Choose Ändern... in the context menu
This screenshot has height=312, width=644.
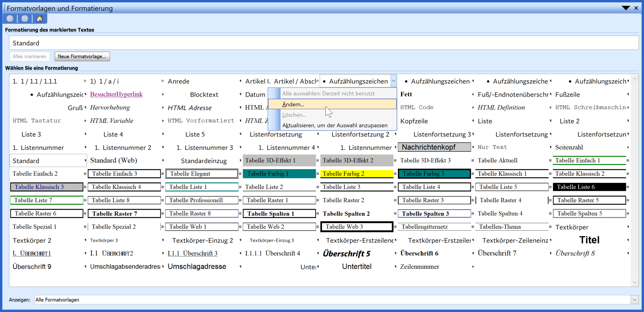[x=332, y=104]
